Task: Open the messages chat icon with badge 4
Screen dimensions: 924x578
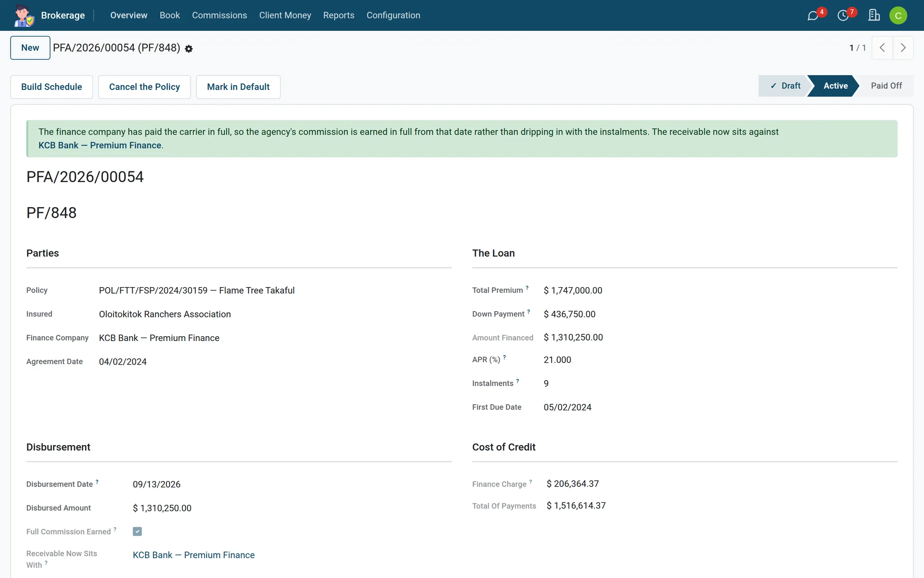Action: click(x=813, y=15)
